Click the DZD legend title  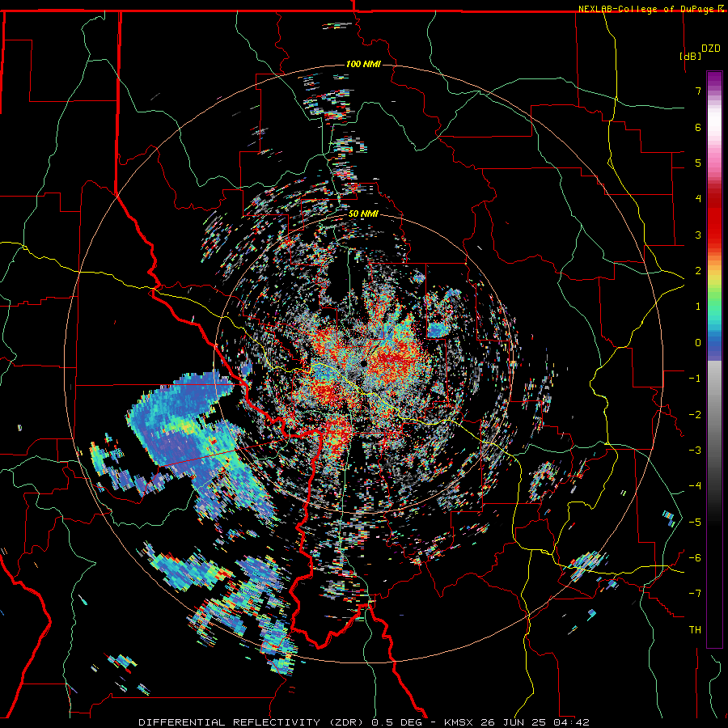point(711,49)
